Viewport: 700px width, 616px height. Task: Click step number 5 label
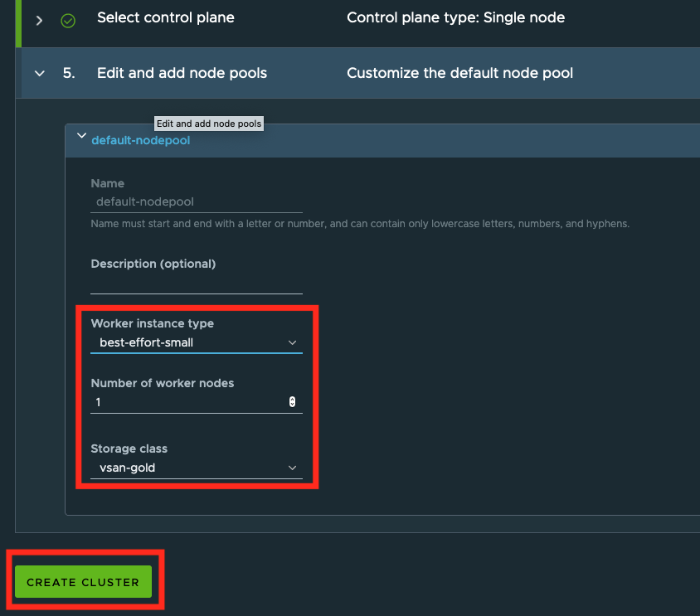69,73
